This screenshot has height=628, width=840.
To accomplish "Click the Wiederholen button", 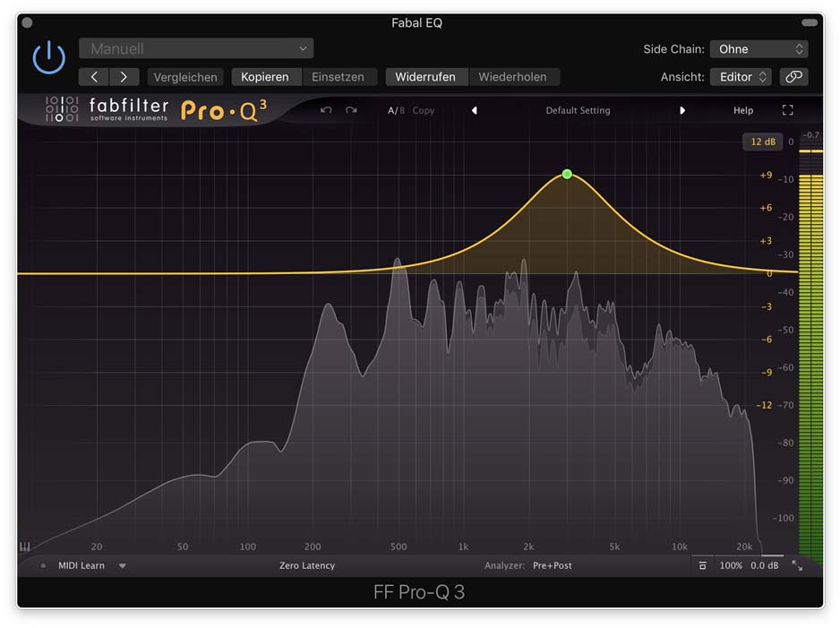I will pos(512,77).
